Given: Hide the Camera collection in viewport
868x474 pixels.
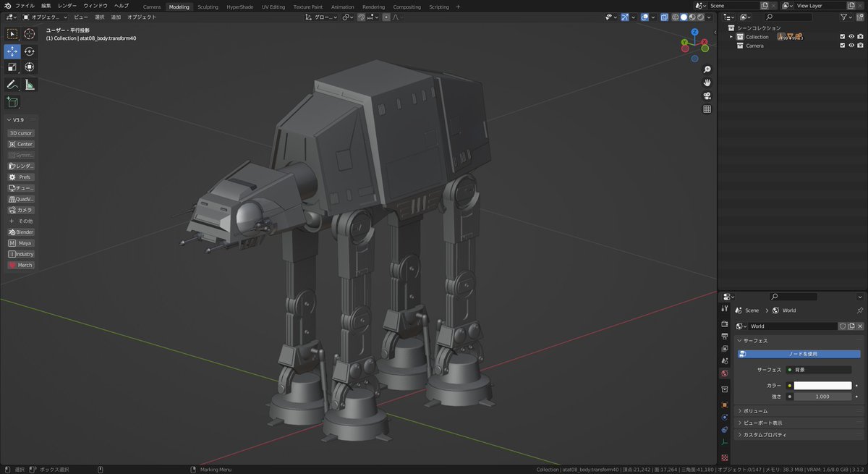Looking at the screenshot, I should coord(851,46).
